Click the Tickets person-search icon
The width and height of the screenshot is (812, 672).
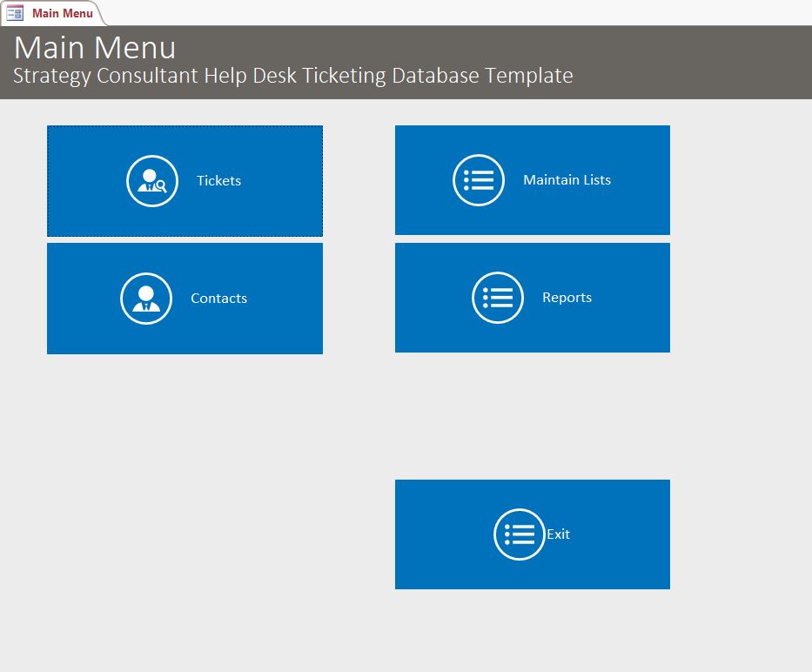click(x=152, y=181)
